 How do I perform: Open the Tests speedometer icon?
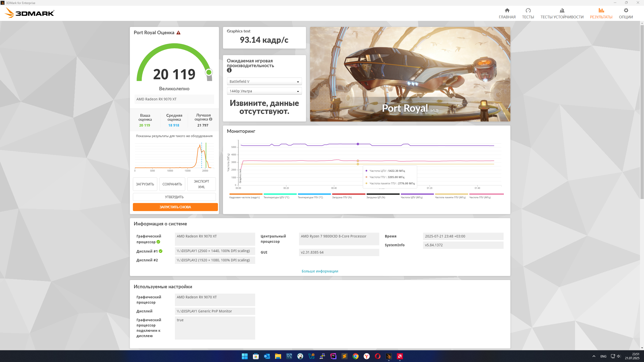[528, 10]
